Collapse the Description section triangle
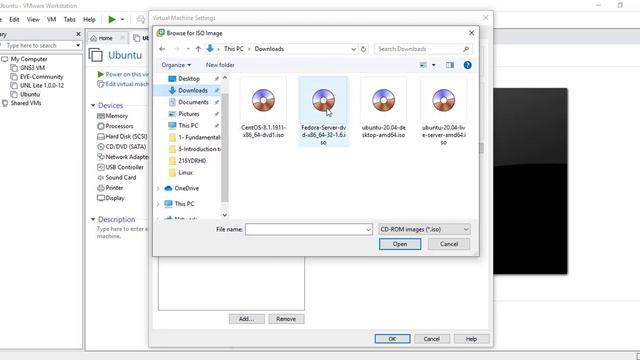640x360 pixels. tap(93, 219)
